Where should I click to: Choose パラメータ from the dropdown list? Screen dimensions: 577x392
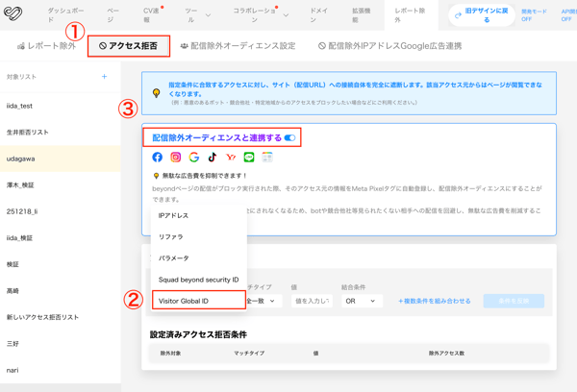coord(199,258)
